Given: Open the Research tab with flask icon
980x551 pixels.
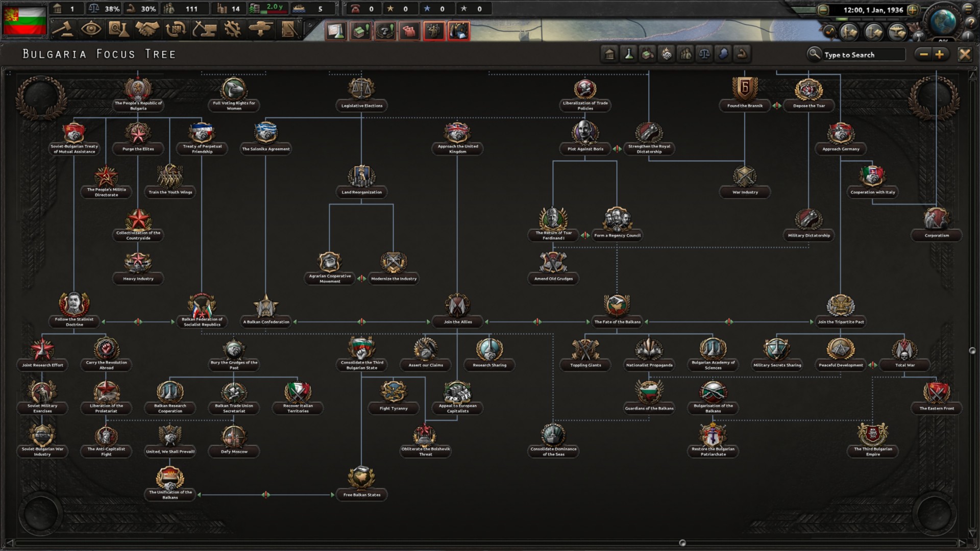Looking at the screenshot, I should click(x=118, y=29).
